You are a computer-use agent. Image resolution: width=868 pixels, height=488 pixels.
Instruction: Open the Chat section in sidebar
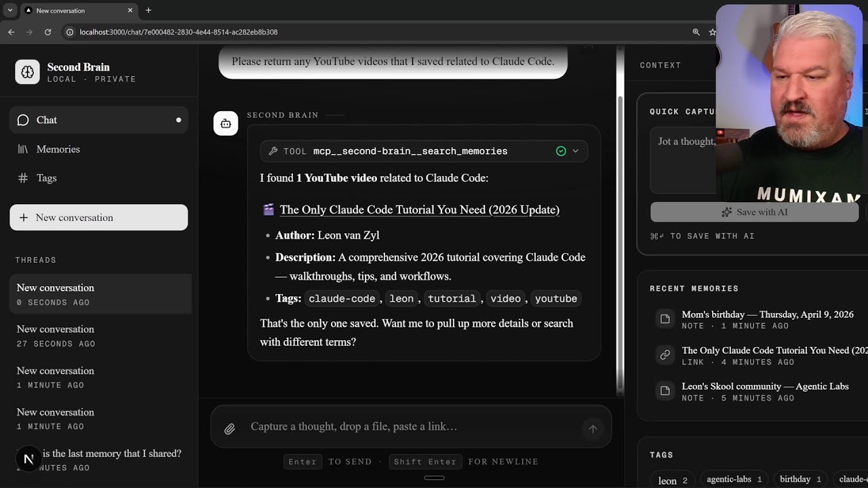pos(99,120)
